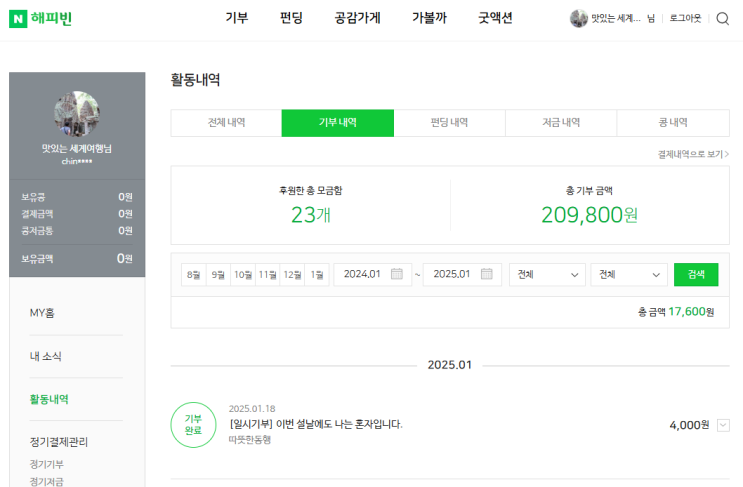Screen dimensions: 743x487
Task: Select the 콩 내역 tab
Action: (672, 123)
